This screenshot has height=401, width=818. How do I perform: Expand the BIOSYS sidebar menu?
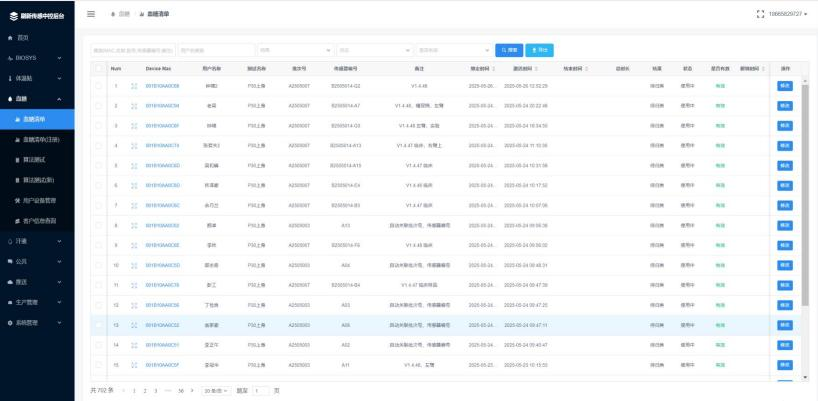click(x=37, y=58)
